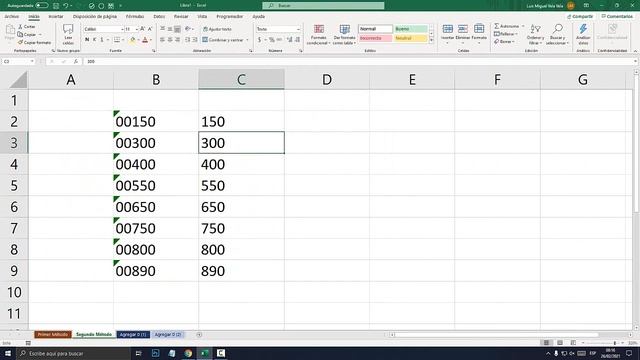Toggle the Autoguardado switch
The image size is (640, 360).
pyautogui.click(x=42, y=6)
